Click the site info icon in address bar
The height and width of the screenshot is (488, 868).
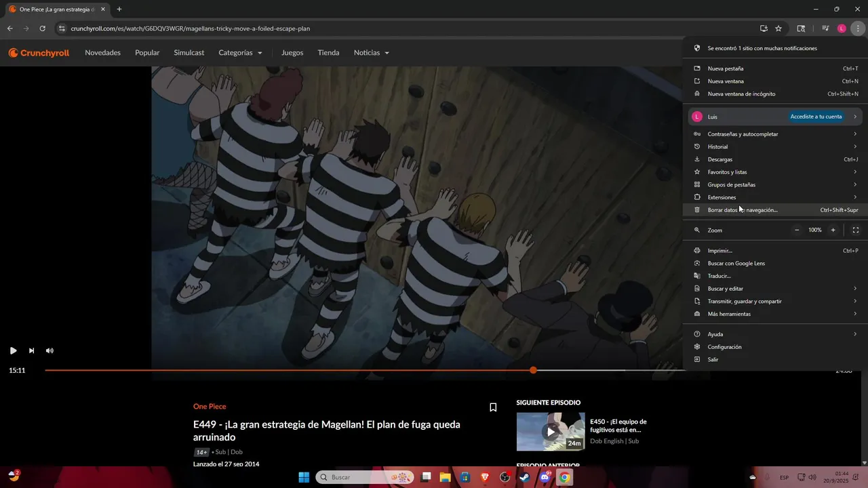coord(62,28)
